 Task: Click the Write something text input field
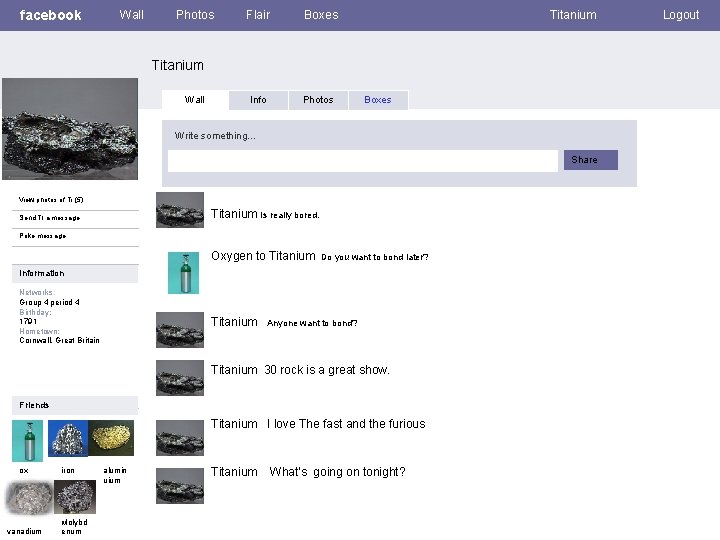click(363, 161)
